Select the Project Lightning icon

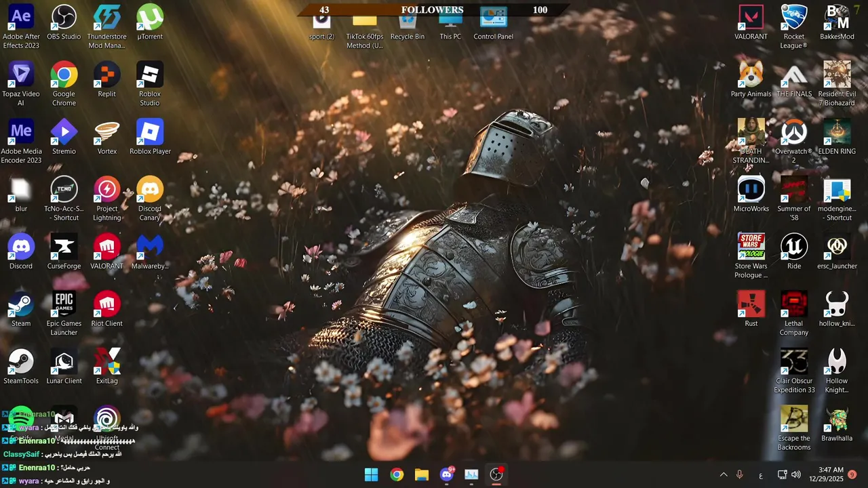pos(106,200)
